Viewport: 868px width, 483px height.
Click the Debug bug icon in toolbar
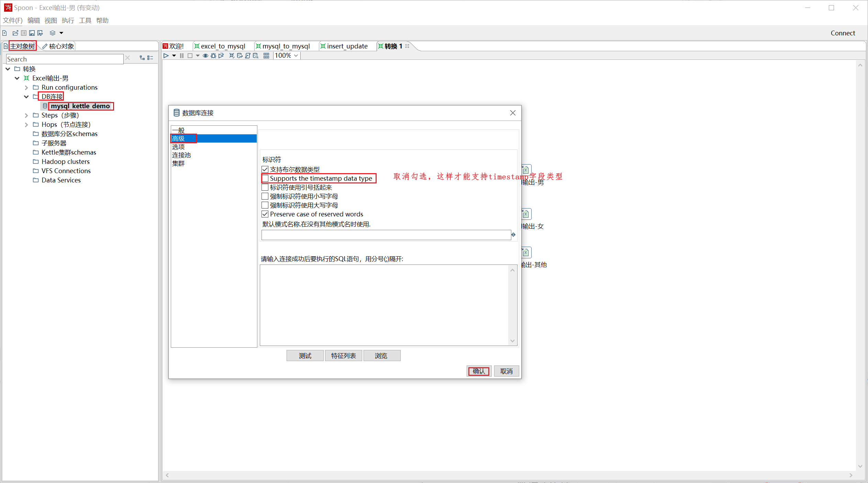[213, 56]
